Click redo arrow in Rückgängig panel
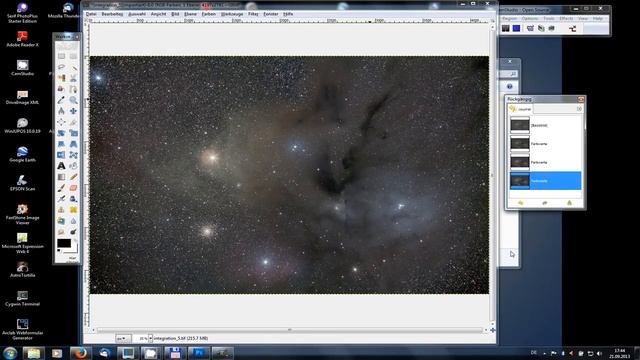The image size is (640, 360). pyautogui.click(x=545, y=203)
